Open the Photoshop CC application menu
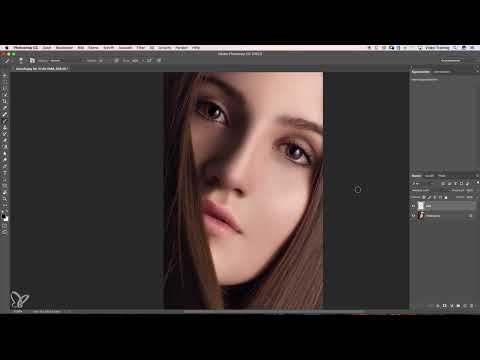 (x=26, y=48)
